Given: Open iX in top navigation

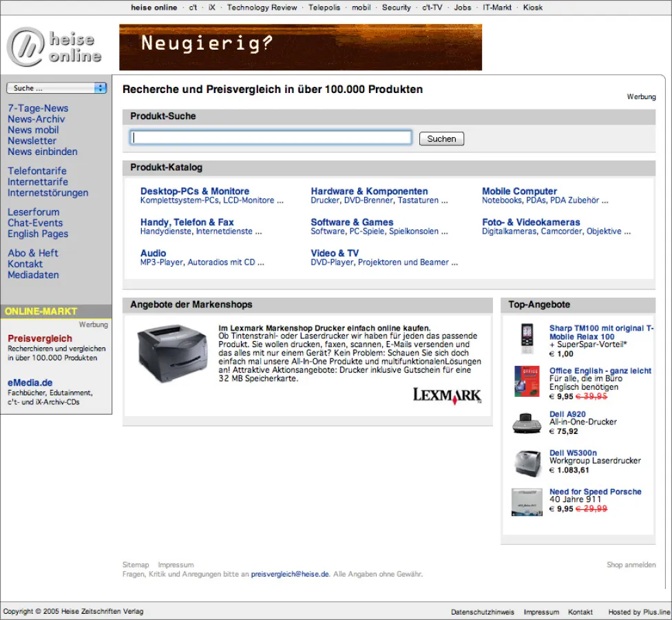Looking at the screenshot, I should click(211, 8).
